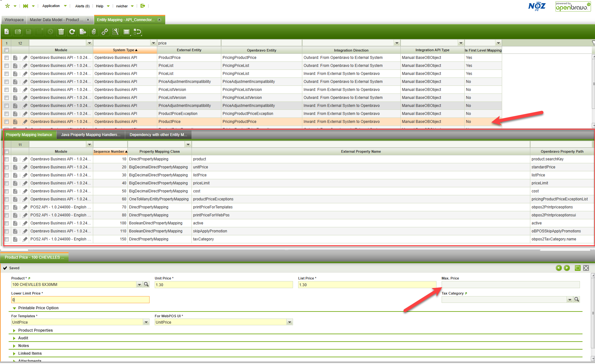Click the trash can Delete icon

click(x=61, y=32)
